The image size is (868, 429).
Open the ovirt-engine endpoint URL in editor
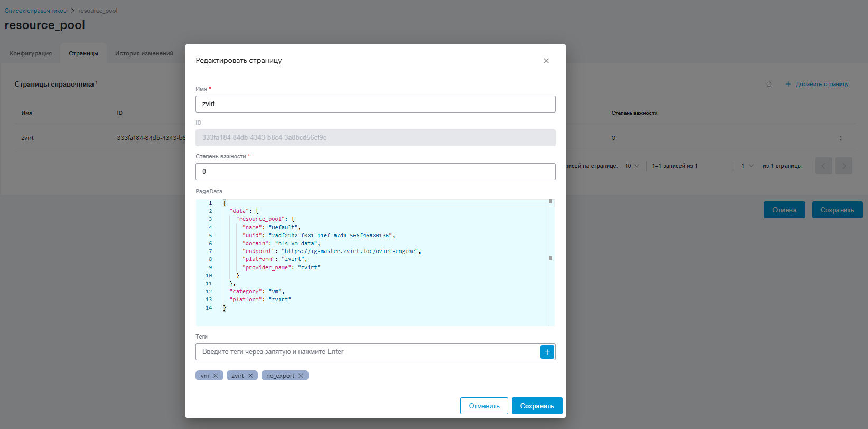click(350, 251)
